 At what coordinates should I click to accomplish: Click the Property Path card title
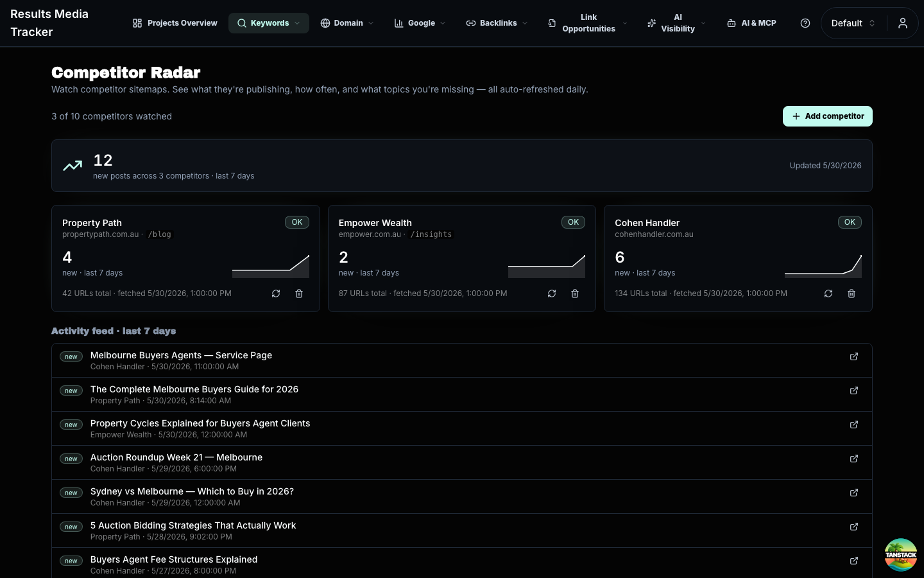tap(92, 223)
